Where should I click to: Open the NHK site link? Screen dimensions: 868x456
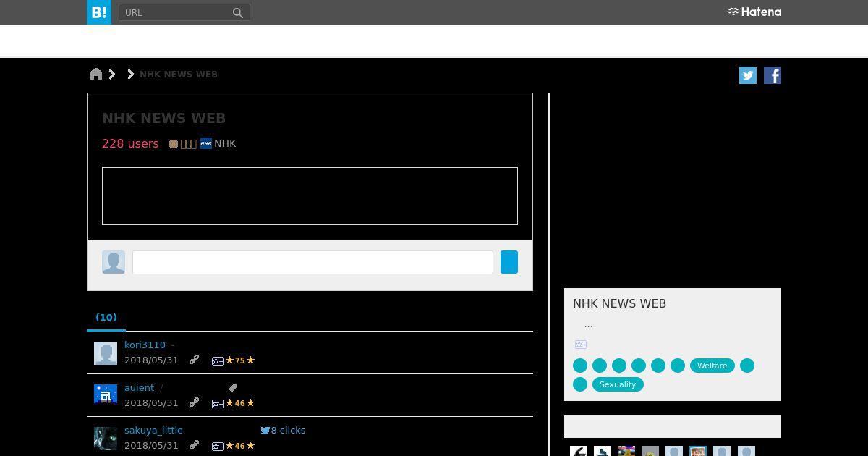click(225, 143)
